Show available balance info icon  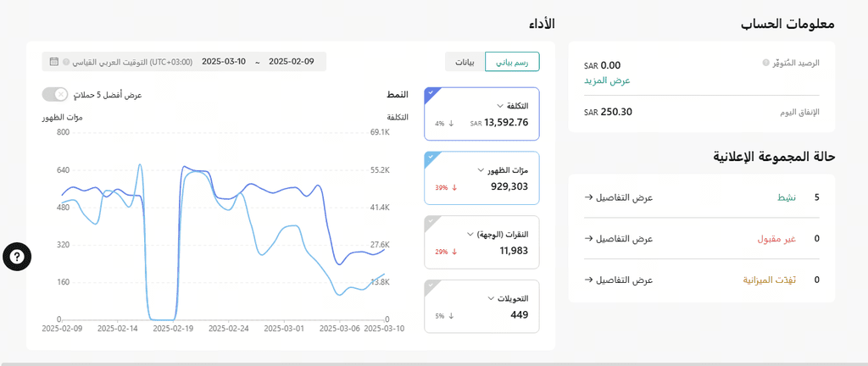[x=765, y=63]
